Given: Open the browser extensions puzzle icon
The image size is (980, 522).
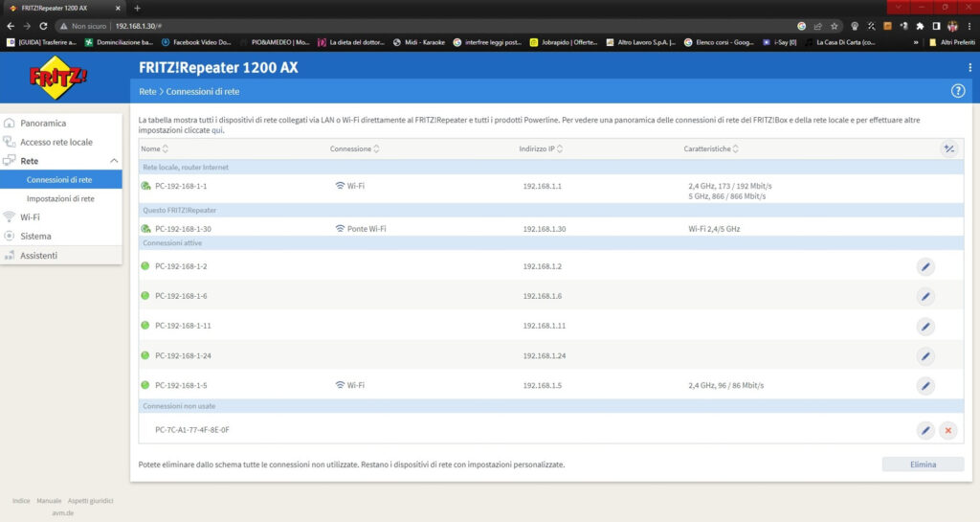Looking at the screenshot, I should [x=920, y=26].
